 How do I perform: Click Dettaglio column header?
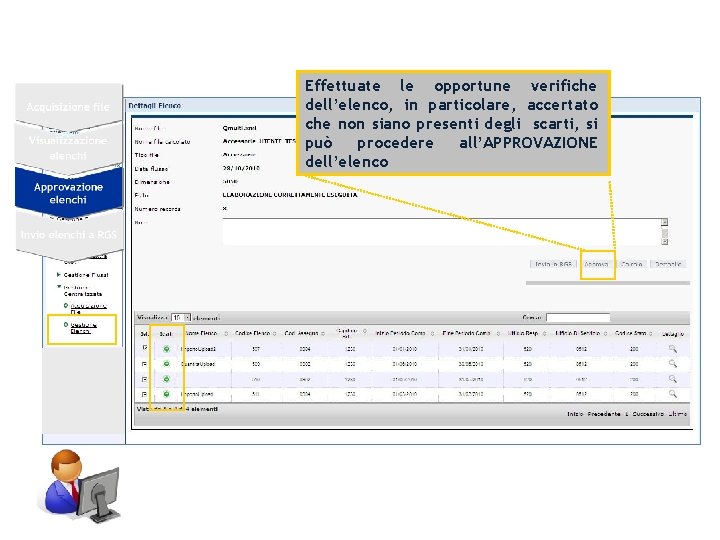pos(673,334)
